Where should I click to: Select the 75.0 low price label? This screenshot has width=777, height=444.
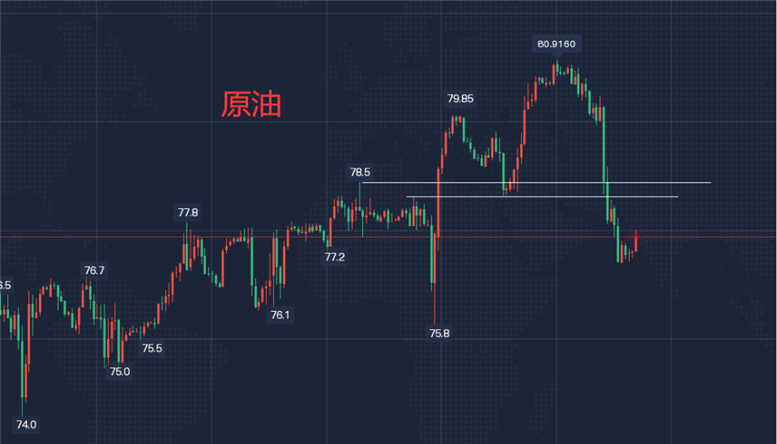pyautogui.click(x=119, y=372)
